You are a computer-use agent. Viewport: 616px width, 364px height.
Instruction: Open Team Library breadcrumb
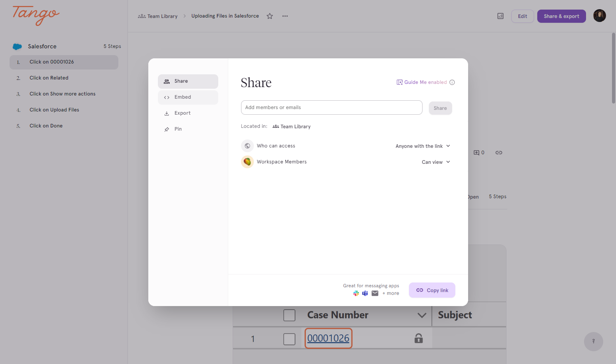click(x=158, y=16)
